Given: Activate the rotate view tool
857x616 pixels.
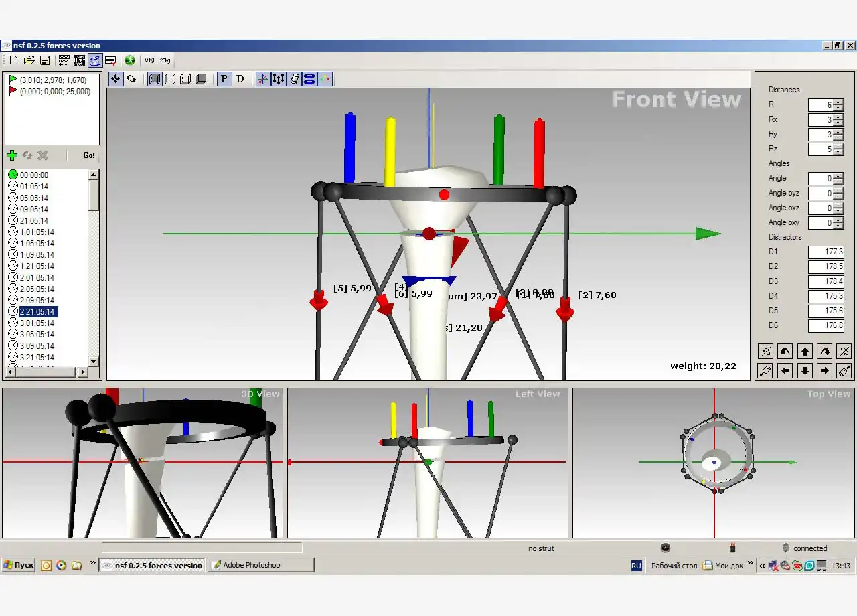Looking at the screenshot, I should tap(131, 79).
